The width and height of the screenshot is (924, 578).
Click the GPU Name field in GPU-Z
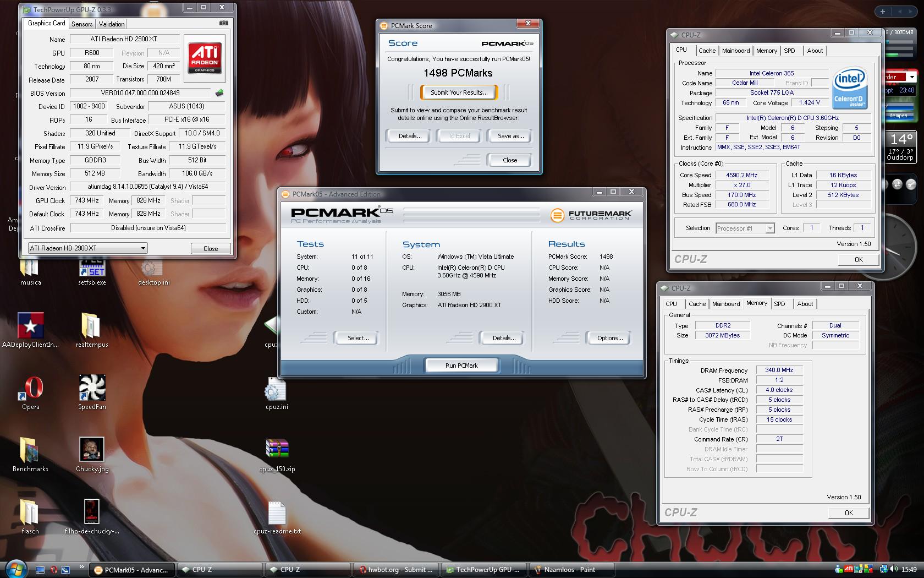(x=124, y=39)
